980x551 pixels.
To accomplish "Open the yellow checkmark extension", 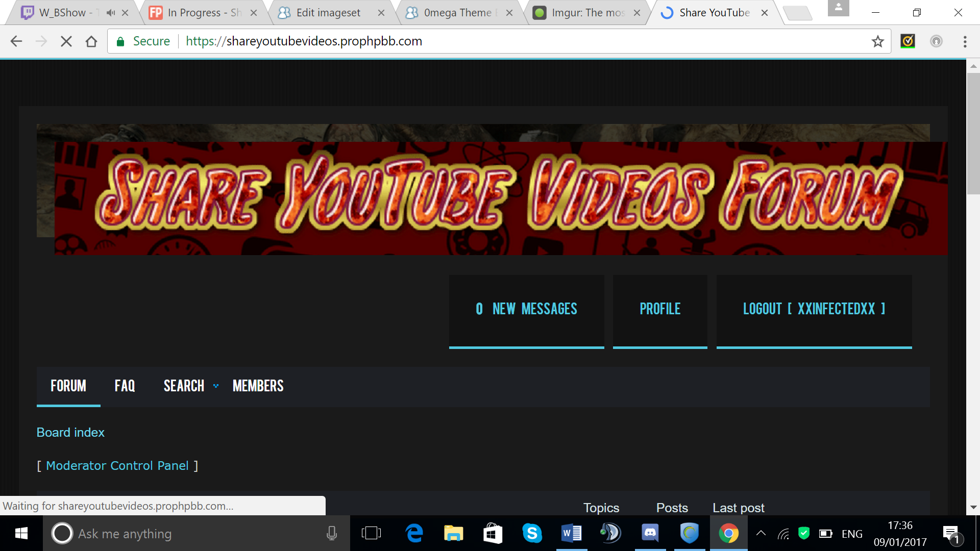I will click(908, 41).
